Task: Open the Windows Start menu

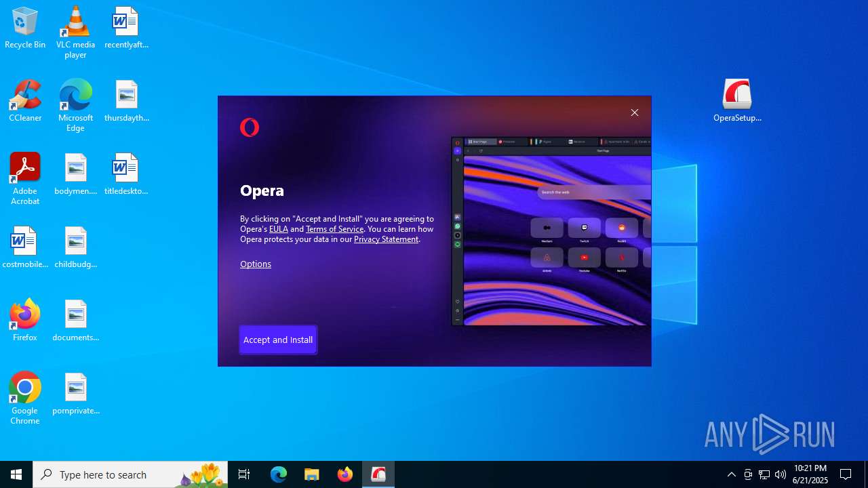Action: [16, 474]
